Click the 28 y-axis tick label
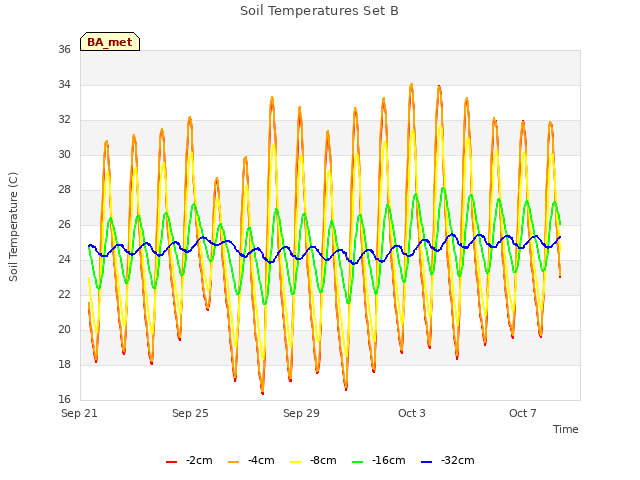640x480 pixels. pyautogui.click(x=64, y=189)
